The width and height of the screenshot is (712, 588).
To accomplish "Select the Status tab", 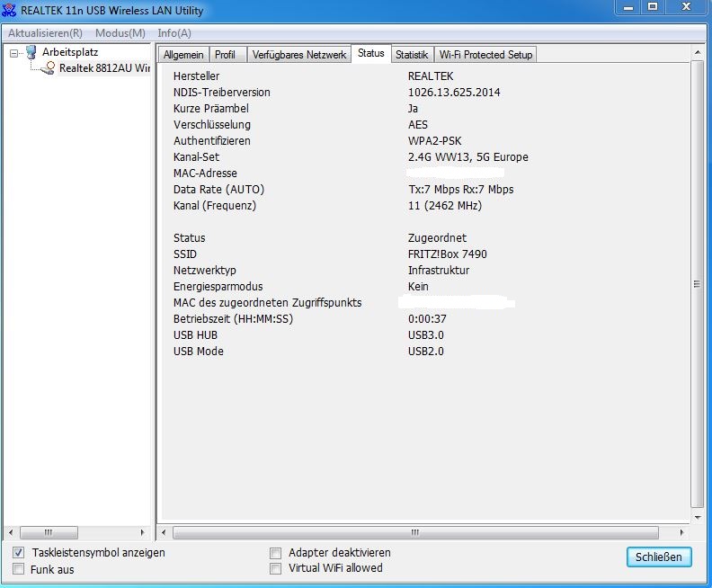I will [371, 53].
